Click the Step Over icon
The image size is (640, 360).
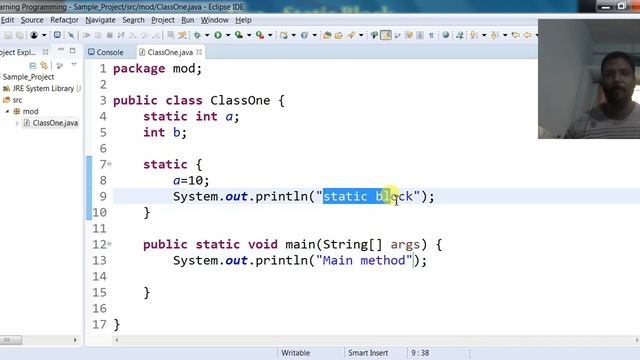[x=144, y=36]
